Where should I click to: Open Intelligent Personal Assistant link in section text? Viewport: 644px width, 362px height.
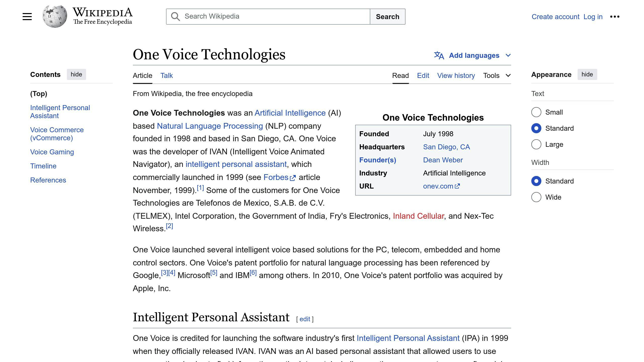click(x=408, y=338)
